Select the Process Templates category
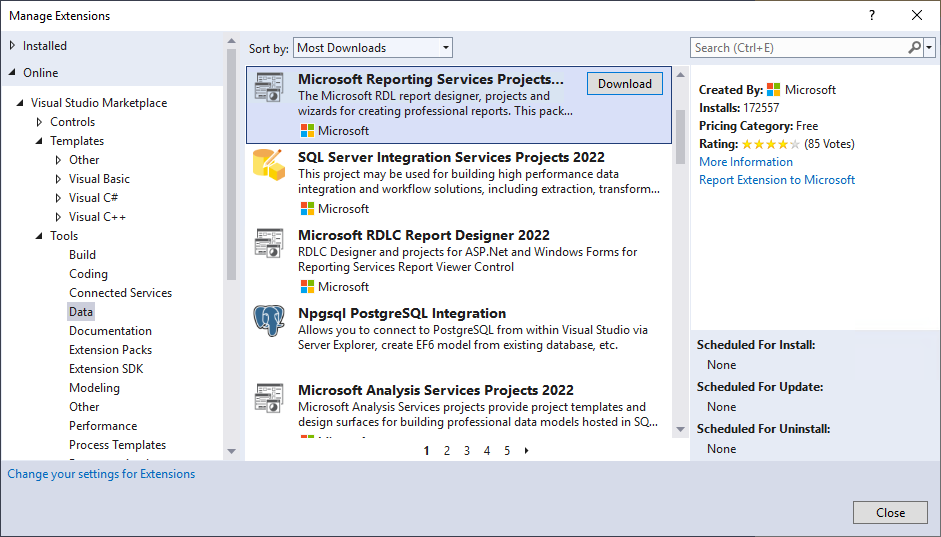 pyautogui.click(x=117, y=445)
